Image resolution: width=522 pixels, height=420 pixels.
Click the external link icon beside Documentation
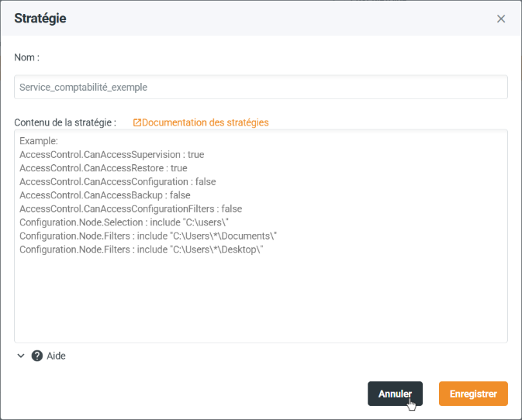pyautogui.click(x=137, y=122)
